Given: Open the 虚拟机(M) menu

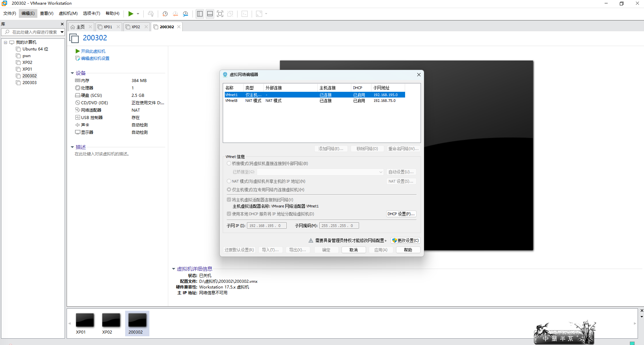Looking at the screenshot, I should (x=68, y=13).
